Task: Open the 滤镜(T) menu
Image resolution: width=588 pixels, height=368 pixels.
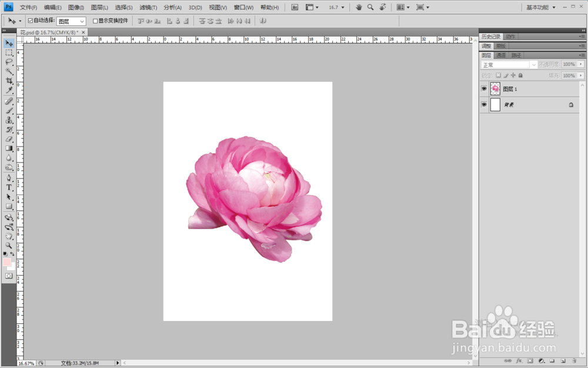Action: [x=148, y=8]
